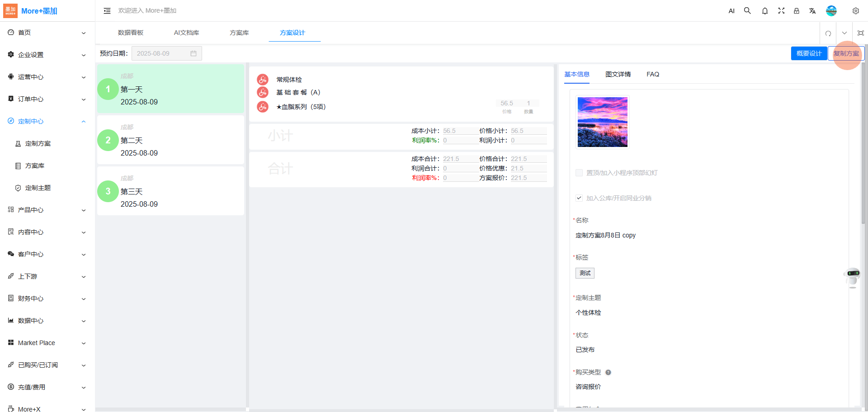The width and height of the screenshot is (868, 412).
Task: Open the notification bell
Action: tap(764, 11)
